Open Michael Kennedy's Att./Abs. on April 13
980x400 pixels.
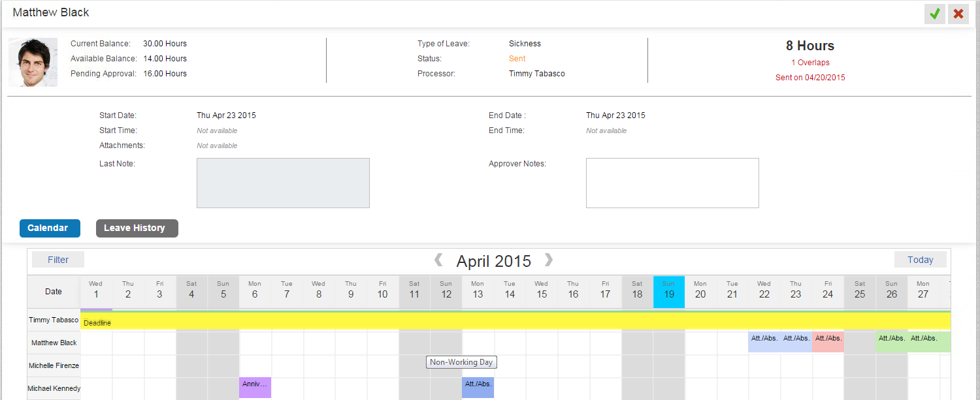[478, 388]
